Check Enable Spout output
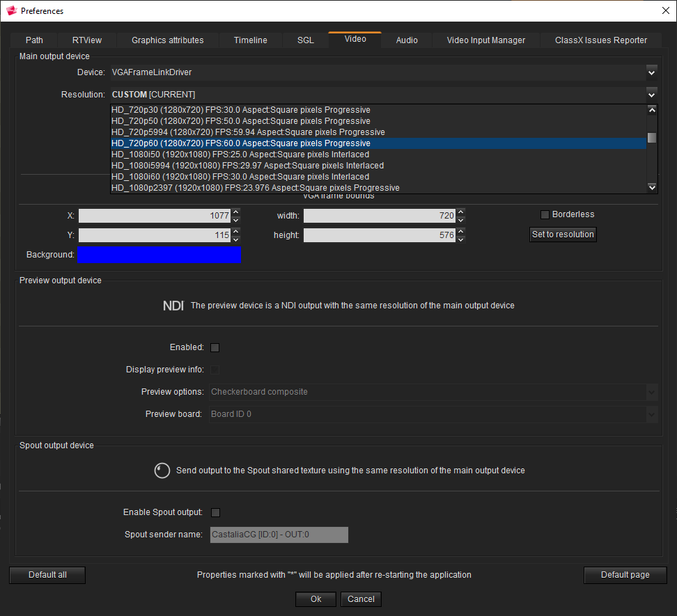The width and height of the screenshot is (677, 616). 215,512
